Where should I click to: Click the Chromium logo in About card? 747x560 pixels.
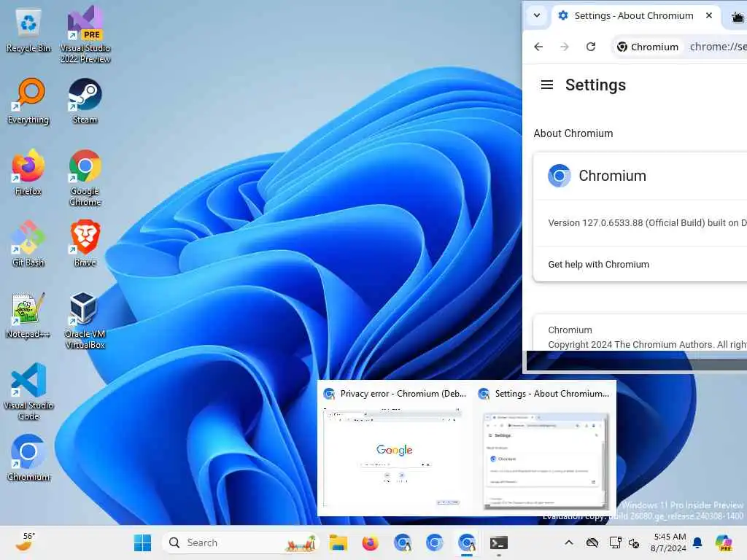tap(560, 176)
